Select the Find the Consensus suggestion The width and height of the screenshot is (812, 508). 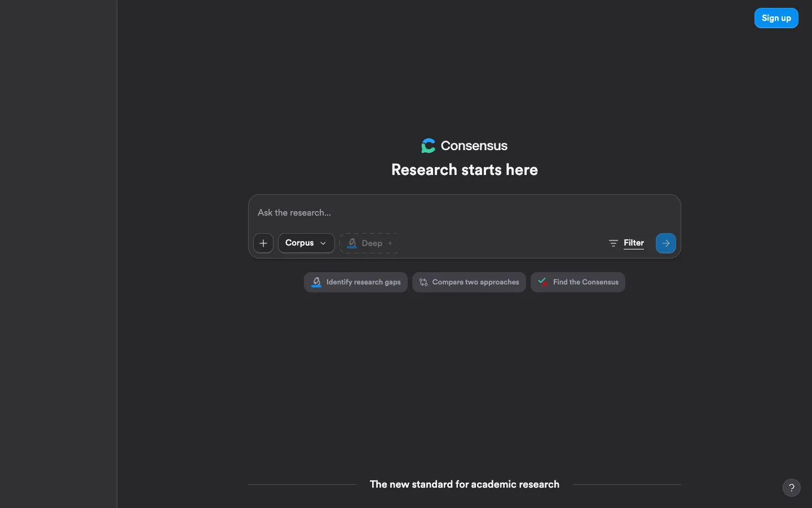[578, 282]
